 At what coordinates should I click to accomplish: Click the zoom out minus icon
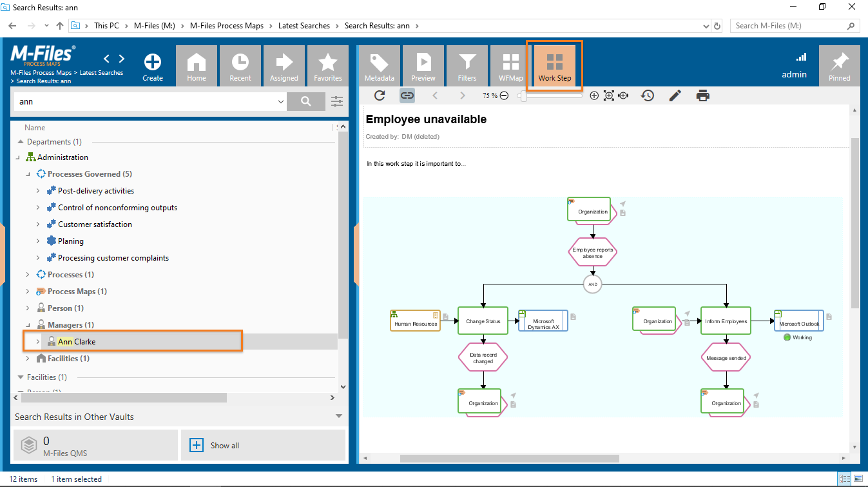(x=504, y=95)
